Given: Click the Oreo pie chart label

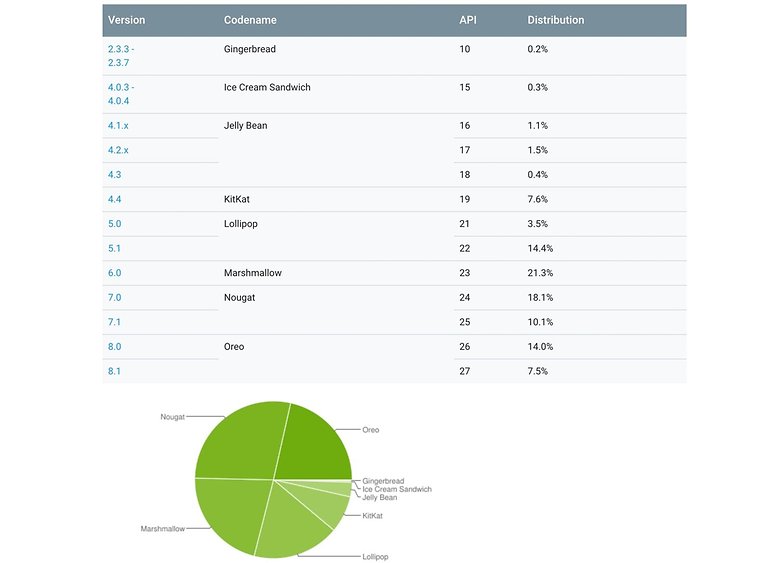Looking at the screenshot, I should click(x=371, y=430).
